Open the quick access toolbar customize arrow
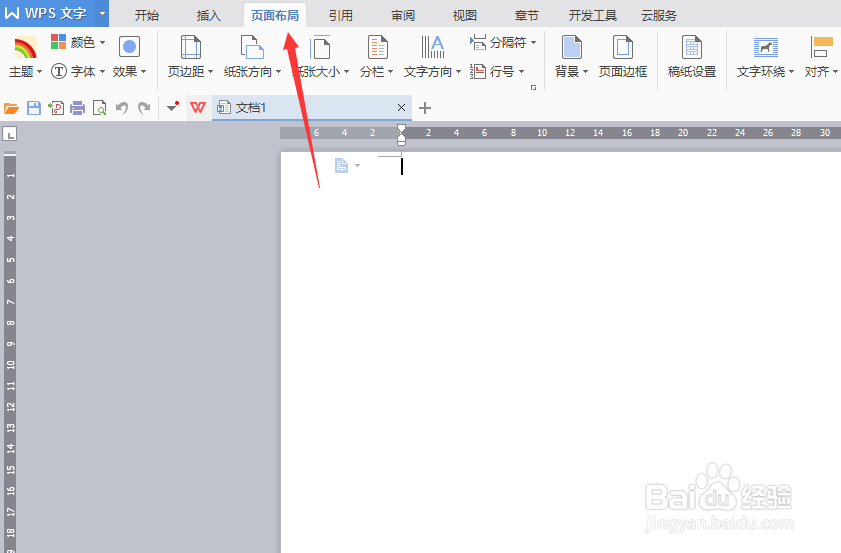This screenshot has height=553, width=841. pyautogui.click(x=173, y=107)
